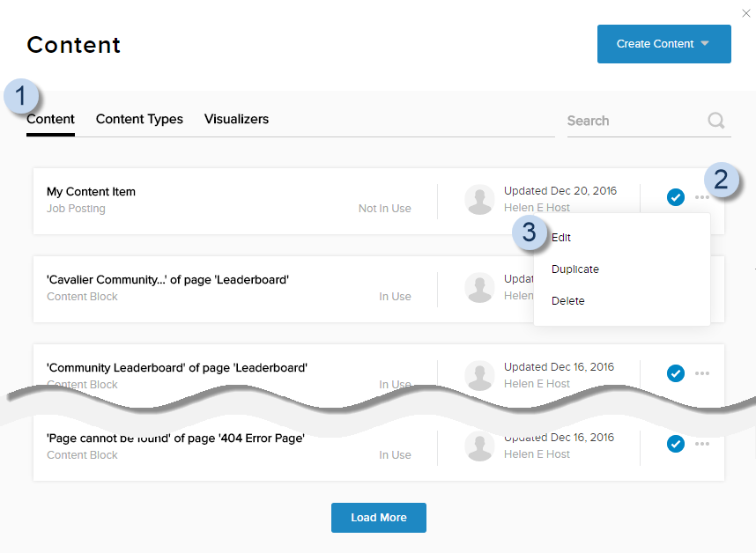Open ellipsis menu for '404 Error Page' item

pos(702,444)
